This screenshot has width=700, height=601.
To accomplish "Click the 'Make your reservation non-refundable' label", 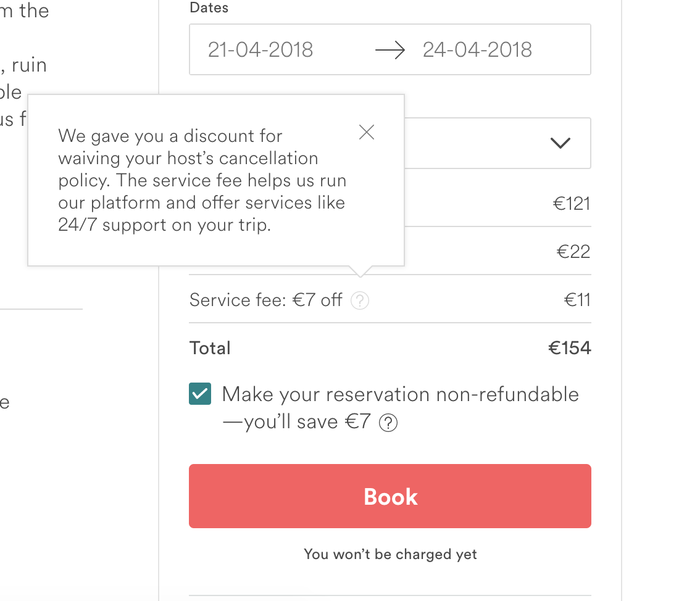I will click(400, 394).
